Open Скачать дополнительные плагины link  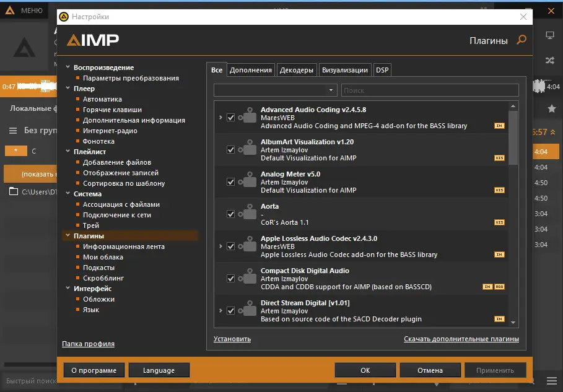(x=461, y=339)
